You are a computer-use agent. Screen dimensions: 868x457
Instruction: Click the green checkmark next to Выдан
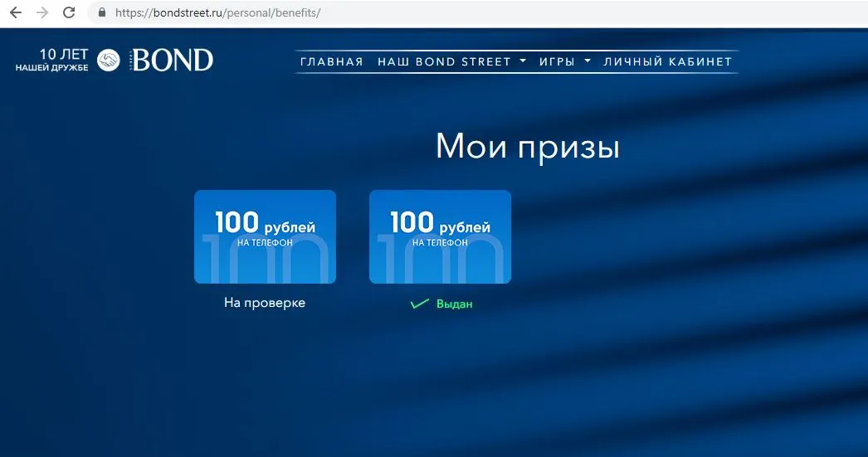click(x=420, y=304)
